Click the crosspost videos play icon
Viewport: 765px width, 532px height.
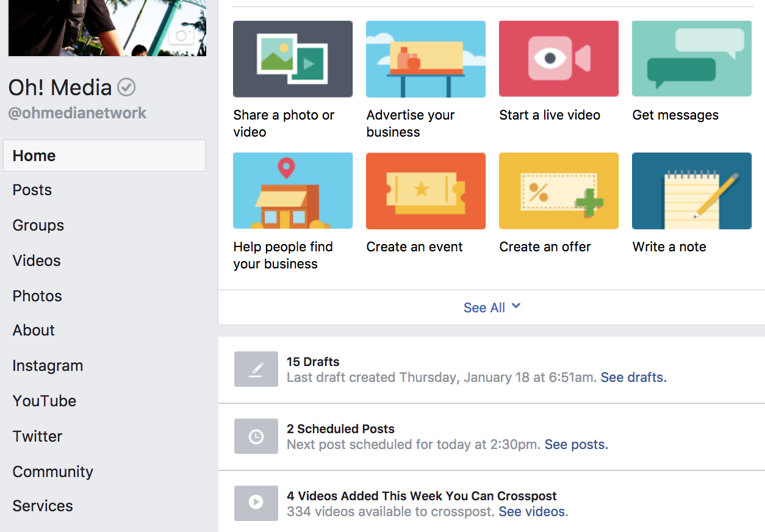tap(256, 503)
